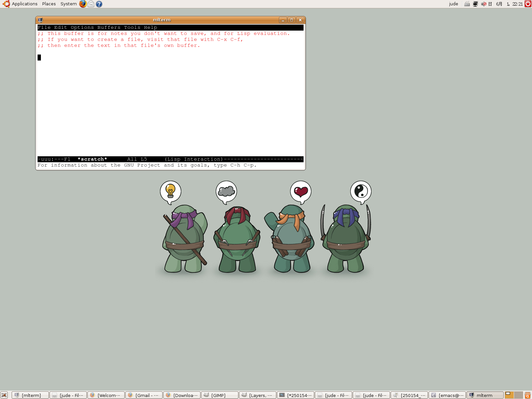The image size is (532, 399).
Task: Maximize the mlterm window
Action: click(x=292, y=20)
